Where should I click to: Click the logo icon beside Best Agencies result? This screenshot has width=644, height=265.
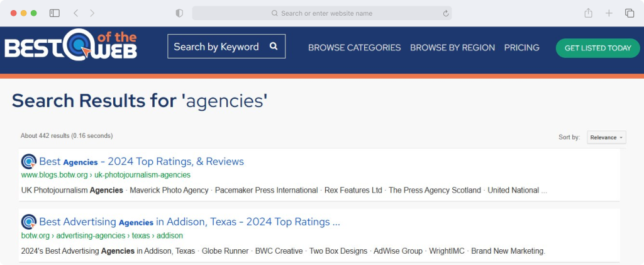pos(29,162)
